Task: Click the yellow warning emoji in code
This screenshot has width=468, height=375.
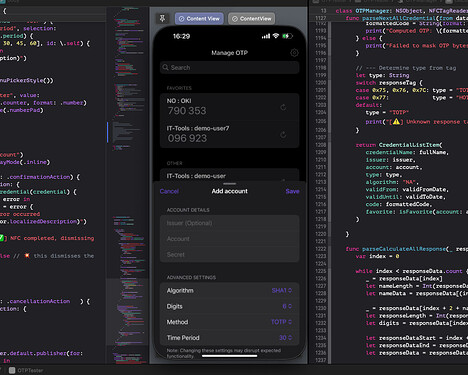Action: 396,122
